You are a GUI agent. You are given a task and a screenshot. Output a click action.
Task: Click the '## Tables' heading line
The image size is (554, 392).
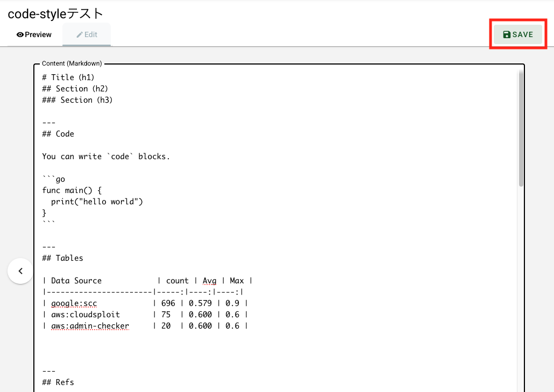[62, 258]
